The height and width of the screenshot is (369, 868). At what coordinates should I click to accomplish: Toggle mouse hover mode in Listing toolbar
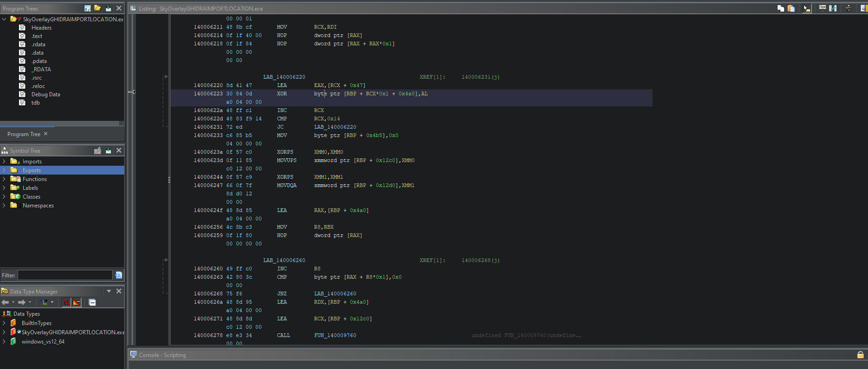pos(807,8)
